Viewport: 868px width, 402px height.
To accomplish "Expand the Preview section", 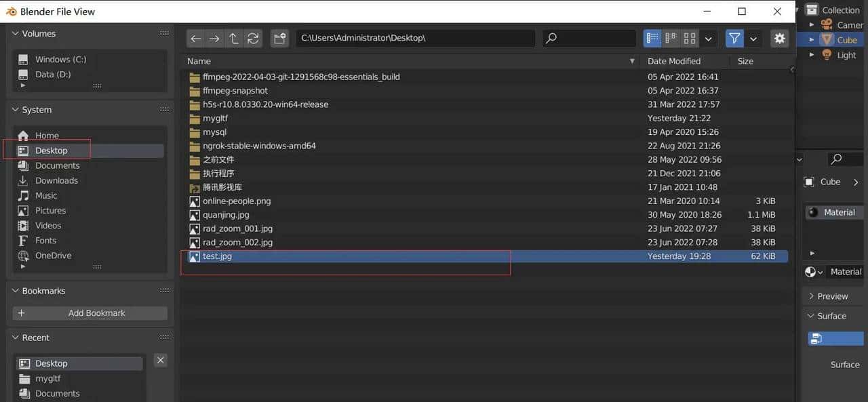I will pos(831,296).
